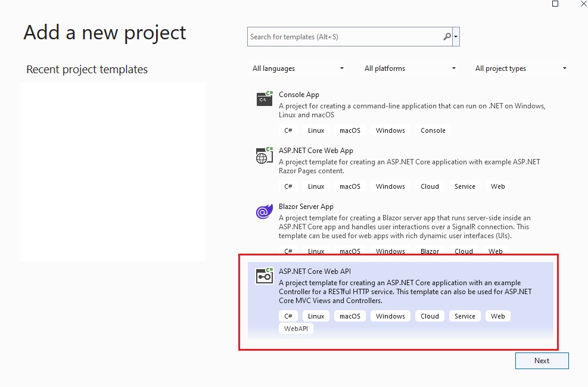Click the Linux tag under Console App
588x387 pixels.
[x=316, y=130]
